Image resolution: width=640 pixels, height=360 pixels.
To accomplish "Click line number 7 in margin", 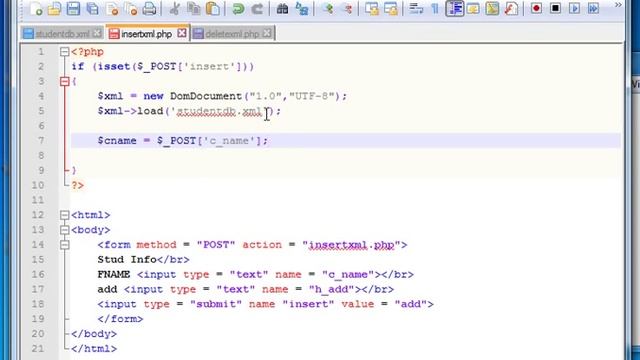I will (x=41, y=141).
